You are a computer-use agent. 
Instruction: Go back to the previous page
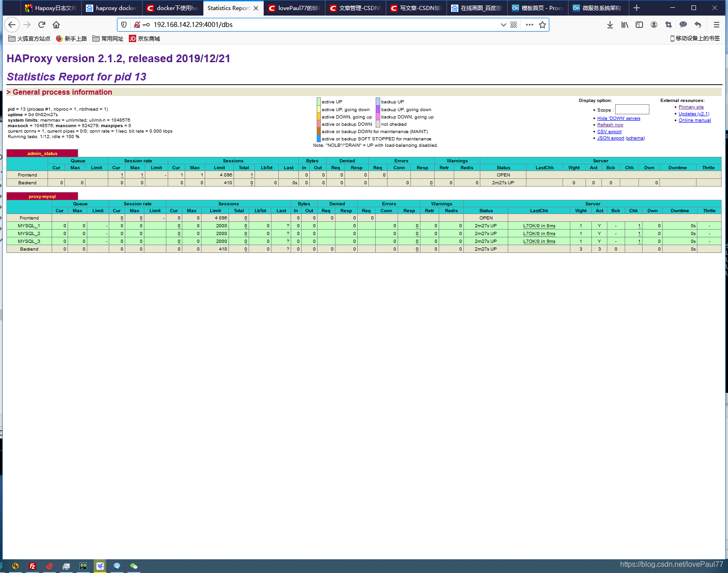pos(12,25)
